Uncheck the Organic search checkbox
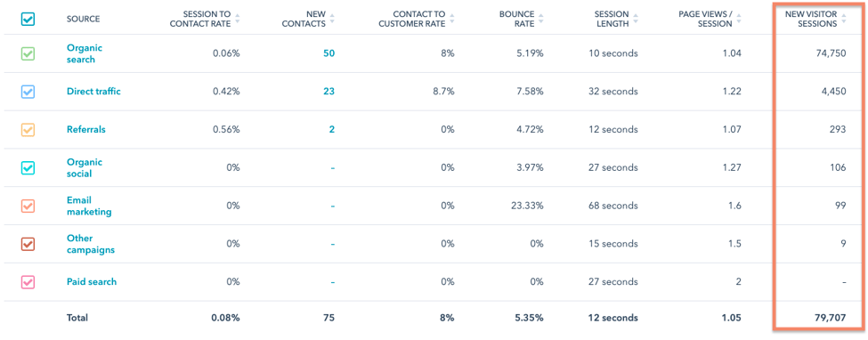This screenshot has width=868, height=340. 28,53
